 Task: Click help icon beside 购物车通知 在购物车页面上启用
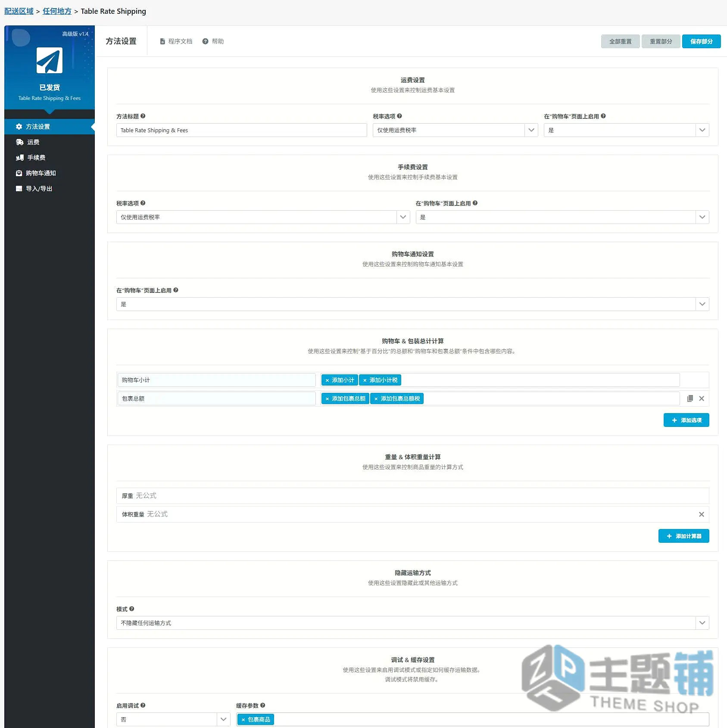pyautogui.click(x=176, y=290)
